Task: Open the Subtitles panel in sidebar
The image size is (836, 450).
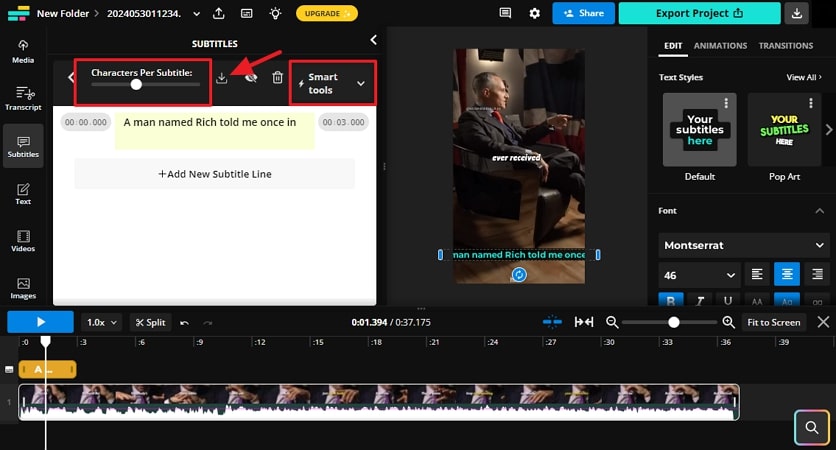Action: point(23,146)
